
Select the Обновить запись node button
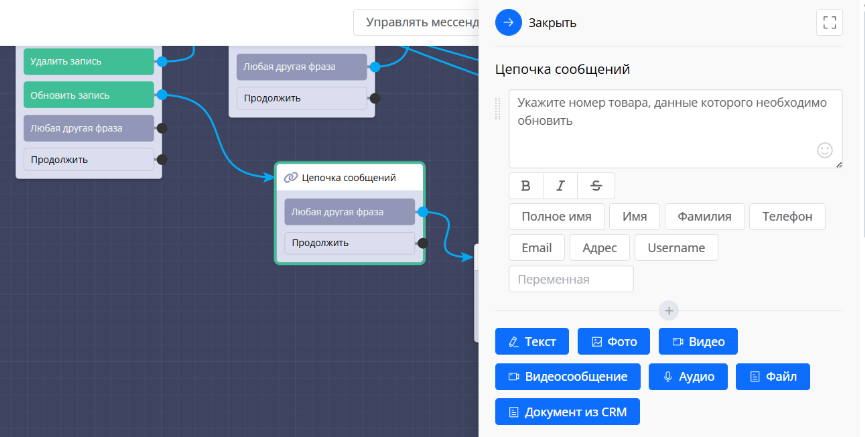(89, 96)
